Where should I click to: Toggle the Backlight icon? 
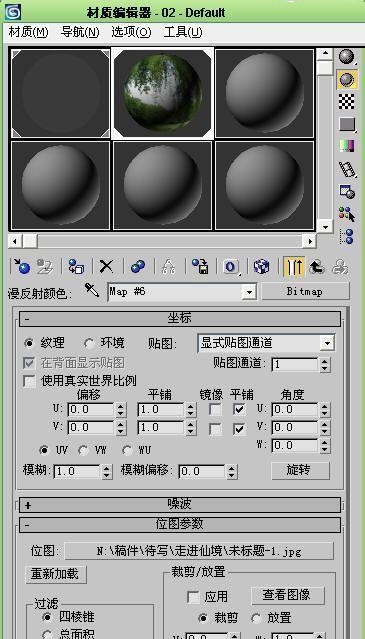(347, 79)
